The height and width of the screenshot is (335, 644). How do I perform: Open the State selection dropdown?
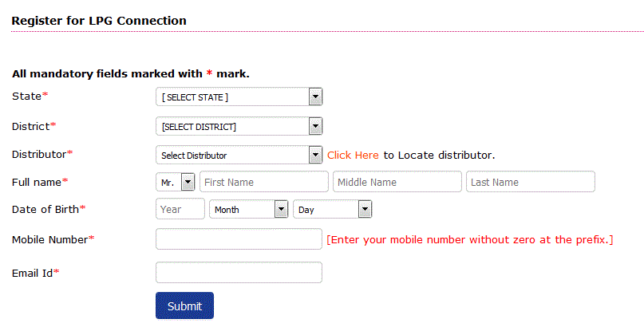239,97
